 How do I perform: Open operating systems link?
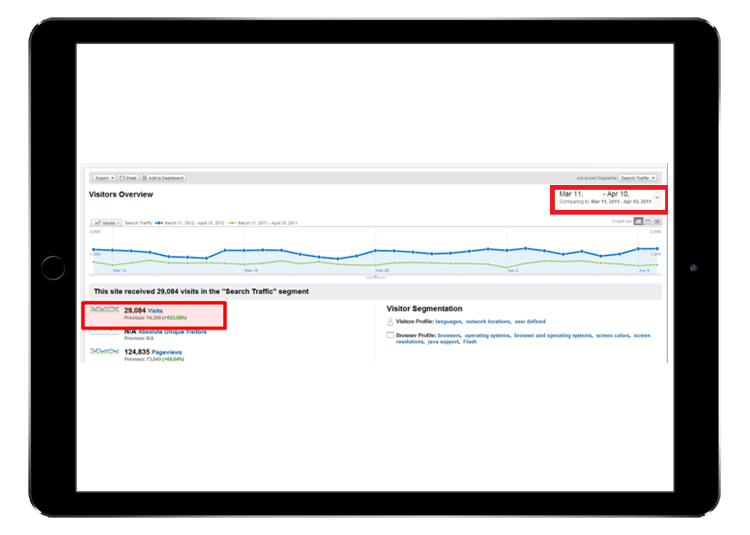[x=487, y=336]
